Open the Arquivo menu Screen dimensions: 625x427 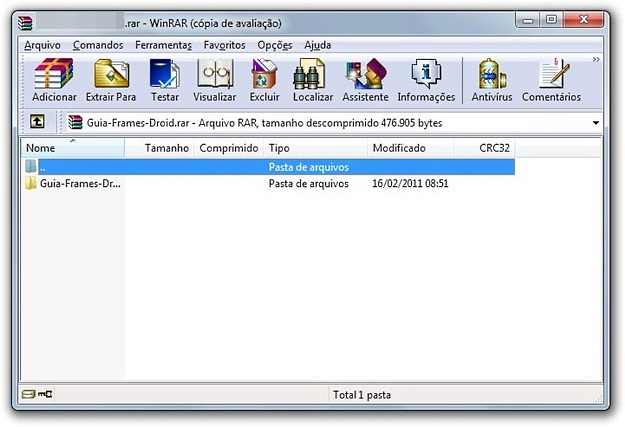[42, 45]
